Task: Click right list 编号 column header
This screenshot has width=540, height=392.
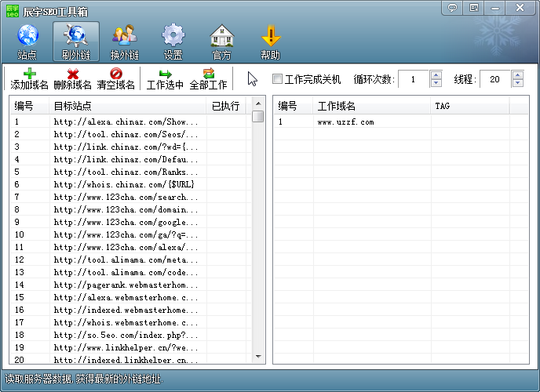Action: click(x=294, y=106)
